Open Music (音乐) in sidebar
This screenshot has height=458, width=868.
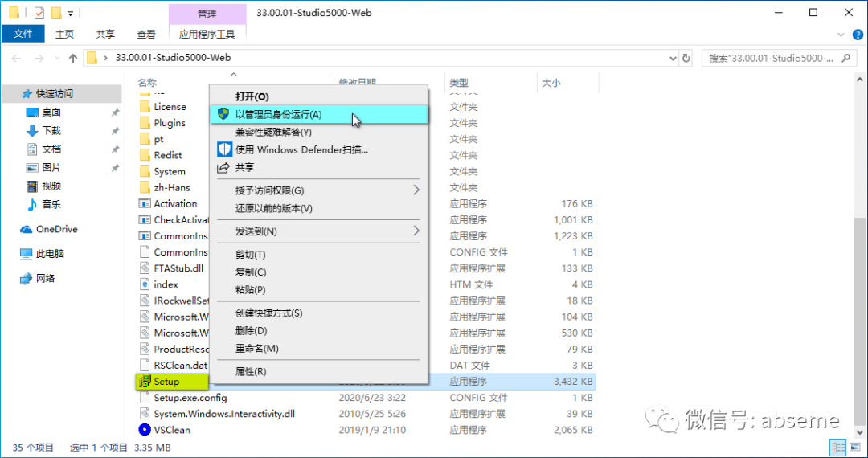point(51,205)
